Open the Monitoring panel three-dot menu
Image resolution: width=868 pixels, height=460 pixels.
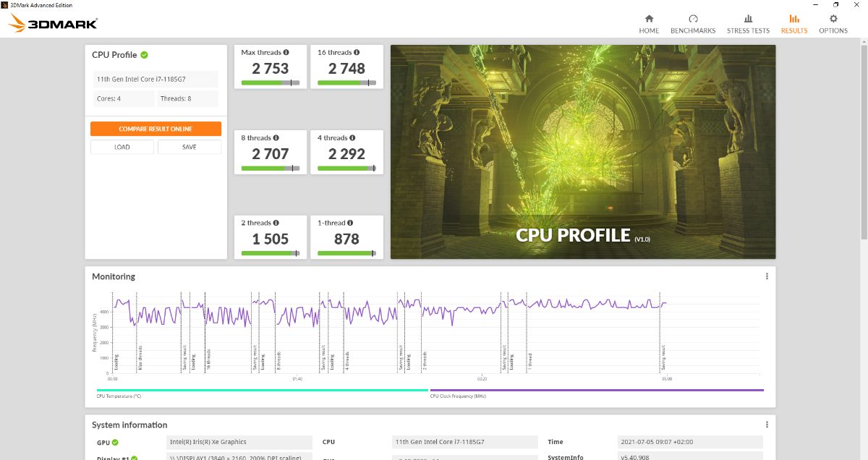tap(767, 276)
